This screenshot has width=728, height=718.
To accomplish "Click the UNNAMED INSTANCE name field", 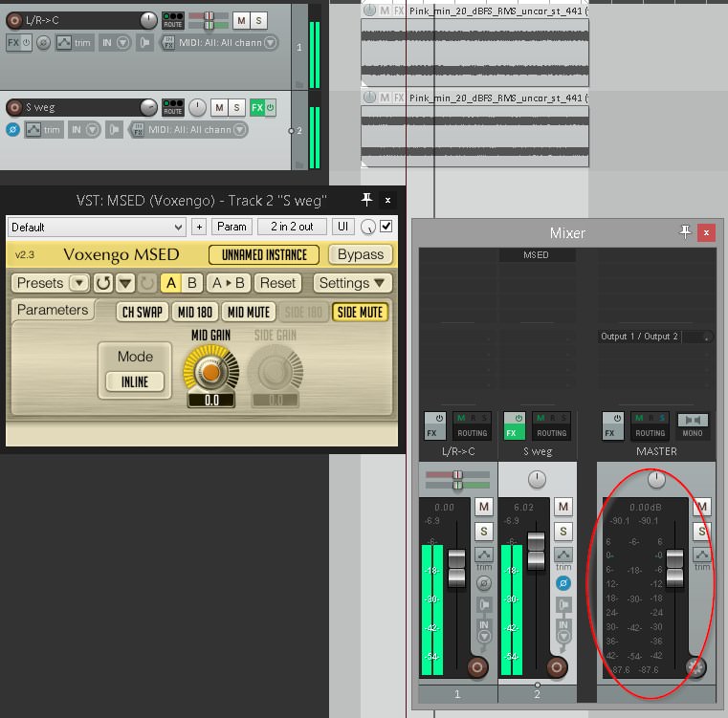I will (x=264, y=255).
